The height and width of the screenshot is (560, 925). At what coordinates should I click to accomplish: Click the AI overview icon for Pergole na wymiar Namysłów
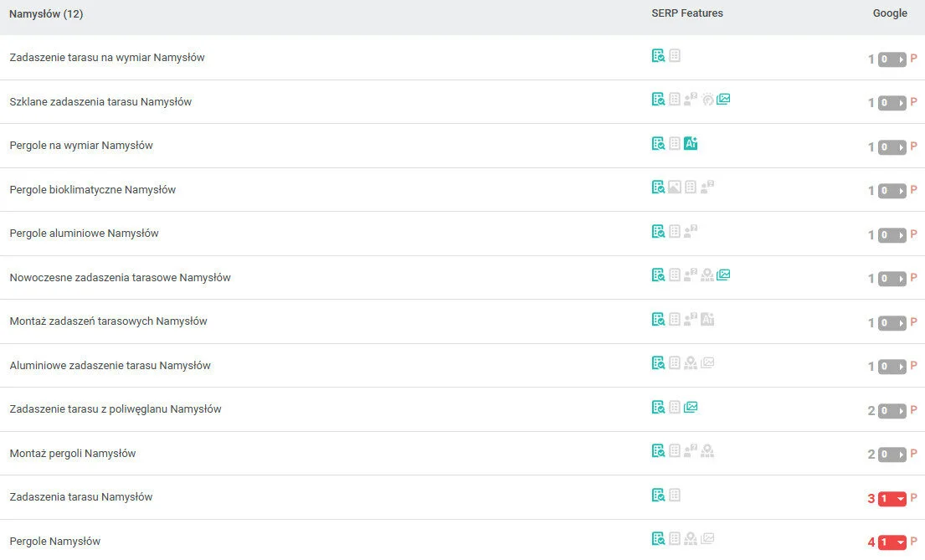point(691,143)
